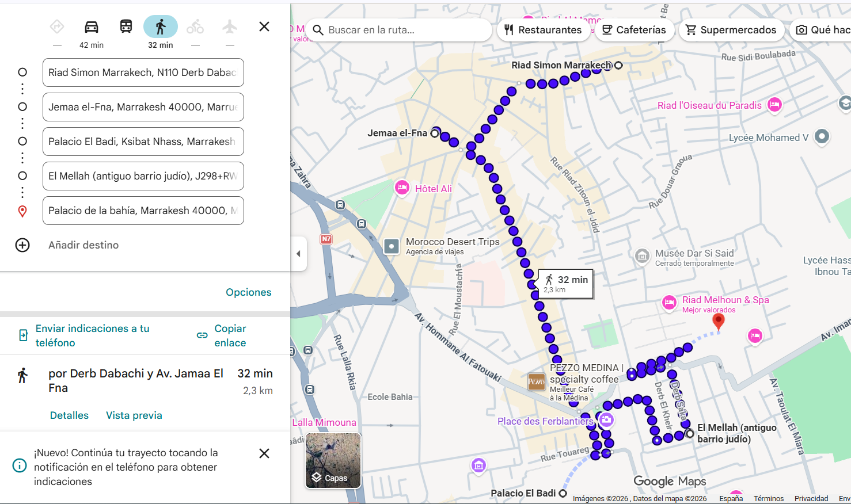Image resolution: width=851 pixels, height=504 pixels.
Task: Click the Hôtel Ali map pin
Action: 402,188
